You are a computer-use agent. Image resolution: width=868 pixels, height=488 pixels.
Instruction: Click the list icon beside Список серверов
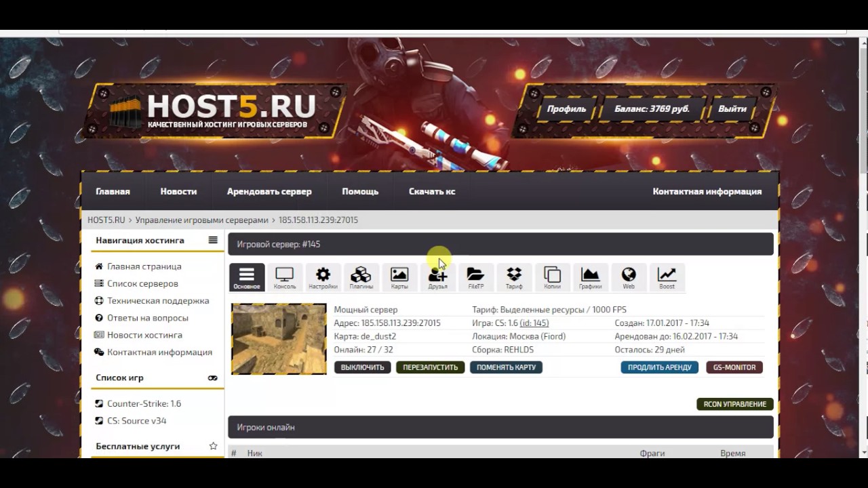(99, 283)
